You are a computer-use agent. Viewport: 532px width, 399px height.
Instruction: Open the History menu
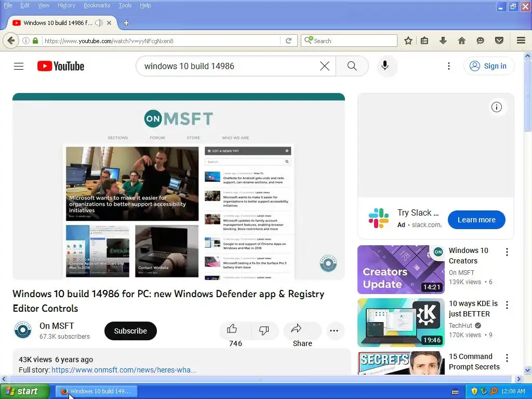[x=66, y=5]
